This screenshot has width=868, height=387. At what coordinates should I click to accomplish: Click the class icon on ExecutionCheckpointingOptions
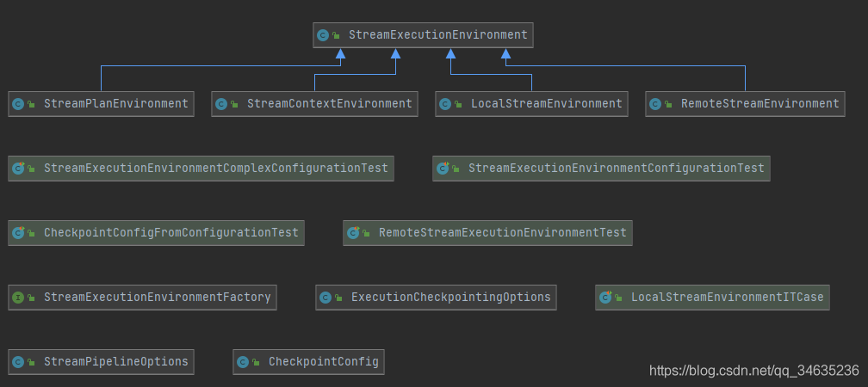click(x=325, y=298)
